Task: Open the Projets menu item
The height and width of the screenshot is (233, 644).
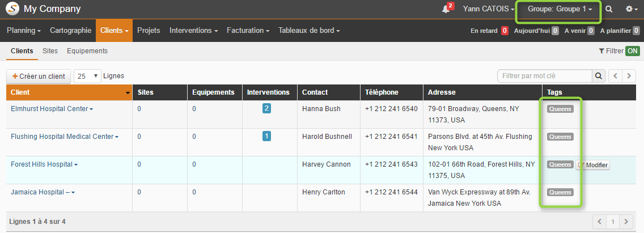Action: point(149,31)
